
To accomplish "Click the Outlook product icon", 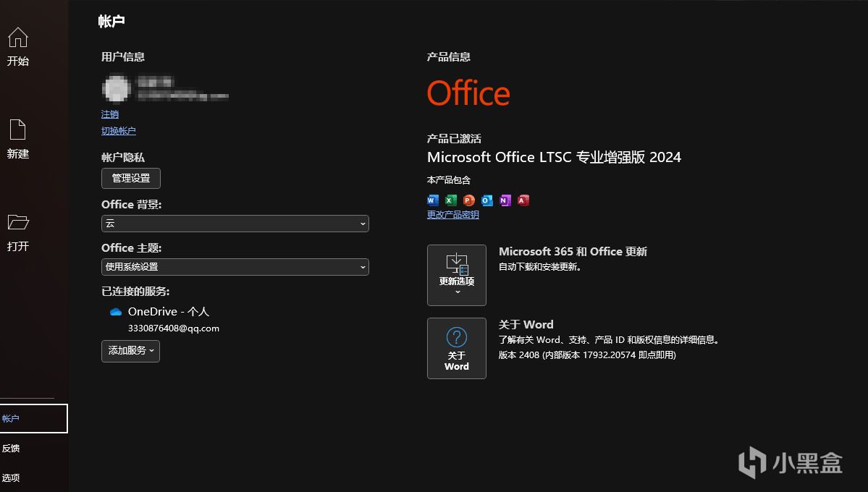I will coord(487,200).
